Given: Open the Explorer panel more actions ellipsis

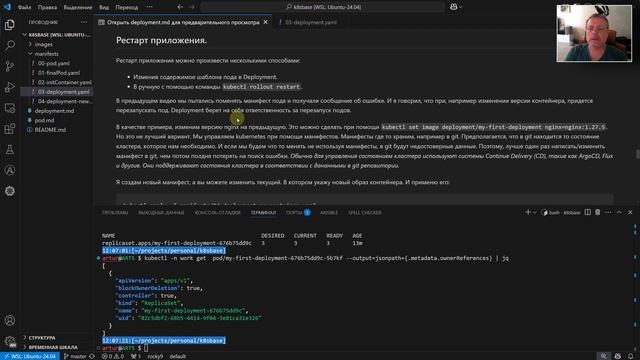Looking at the screenshot, I should (x=84, y=22).
